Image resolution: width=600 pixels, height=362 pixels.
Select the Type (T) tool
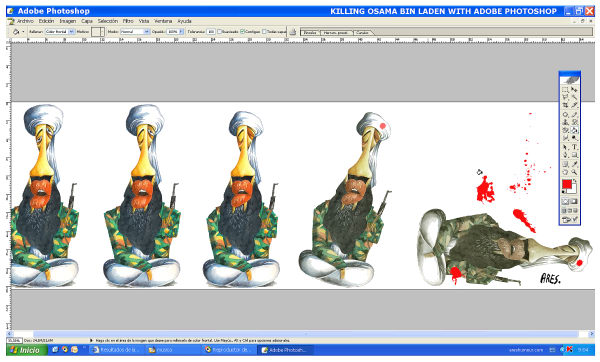[574, 147]
